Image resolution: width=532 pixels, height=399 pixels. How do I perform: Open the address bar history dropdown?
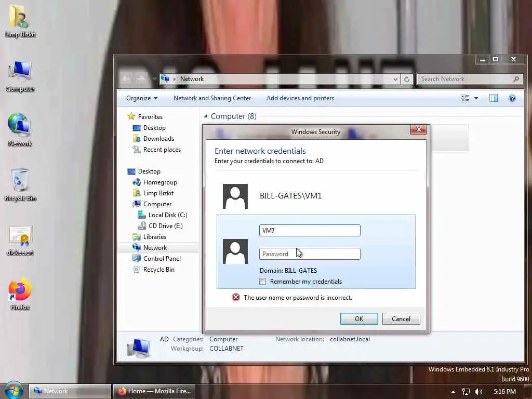[395, 79]
